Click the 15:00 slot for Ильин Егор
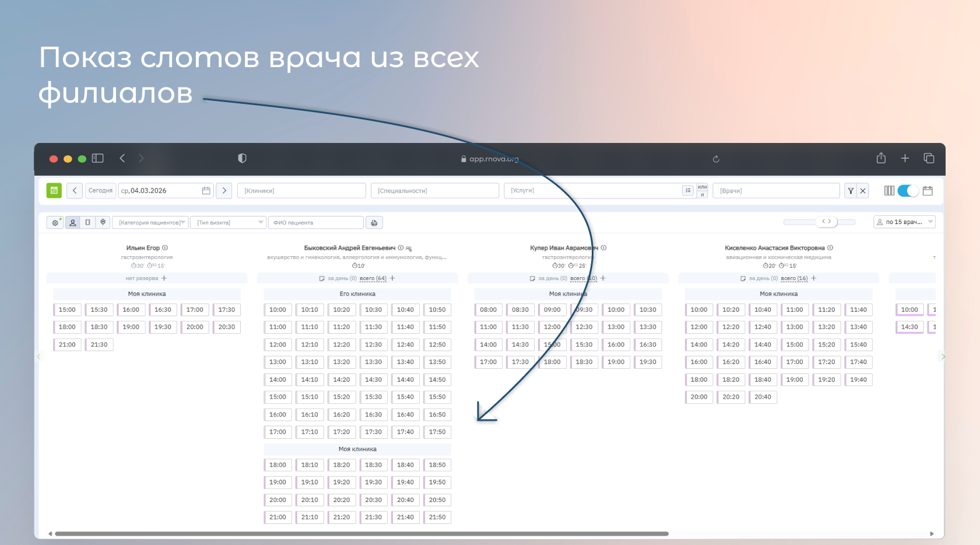Image resolution: width=980 pixels, height=545 pixels. (x=67, y=310)
